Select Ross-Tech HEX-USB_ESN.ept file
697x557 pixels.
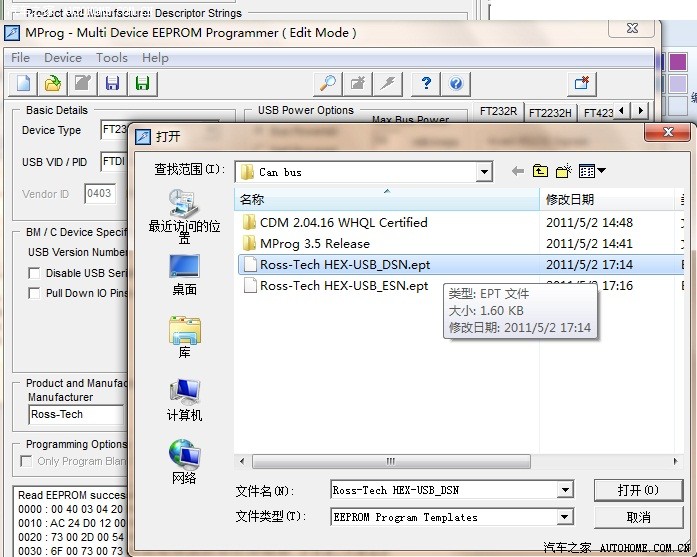[343, 285]
